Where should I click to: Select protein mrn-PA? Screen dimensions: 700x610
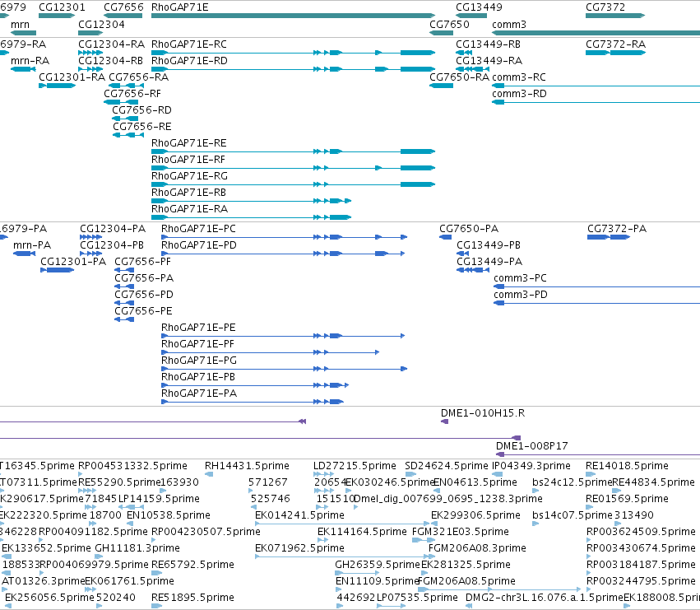(25, 254)
